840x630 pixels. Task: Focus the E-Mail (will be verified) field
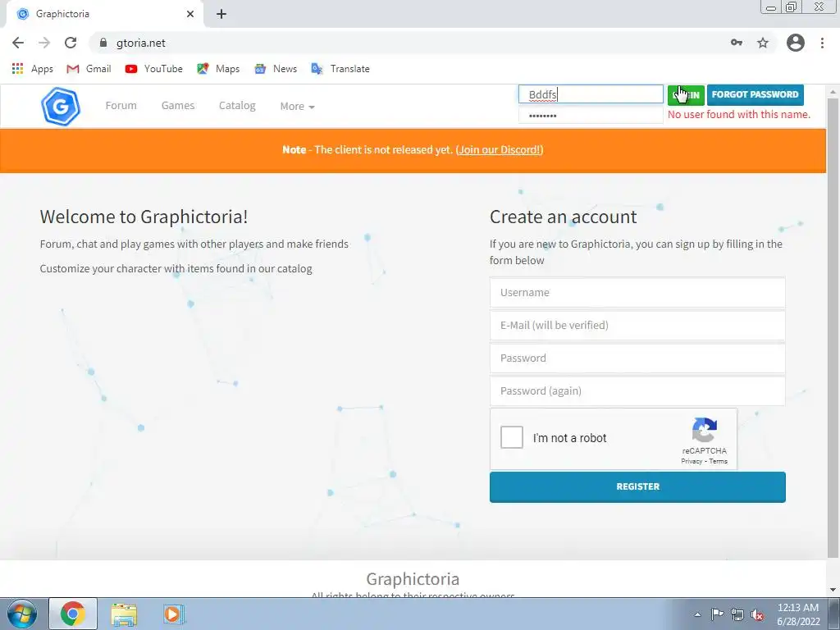pos(637,325)
